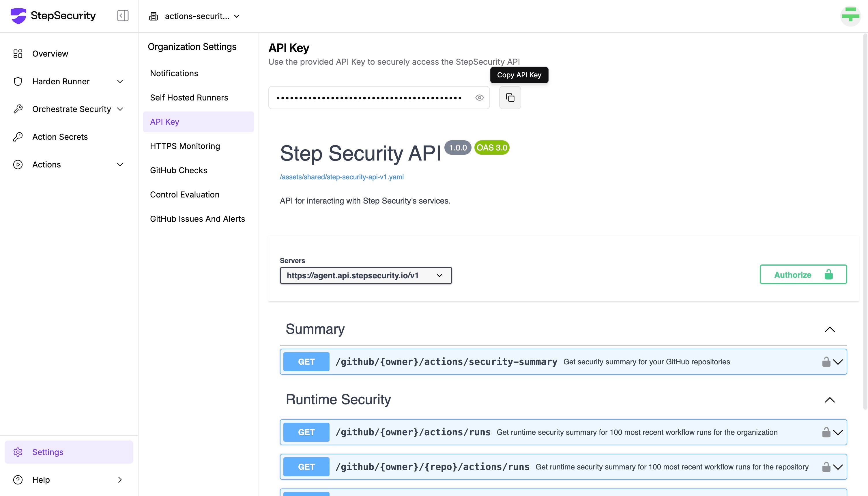Screen dimensions: 868x496
Task: Open the Help submenu arrow
Action: point(120,480)
